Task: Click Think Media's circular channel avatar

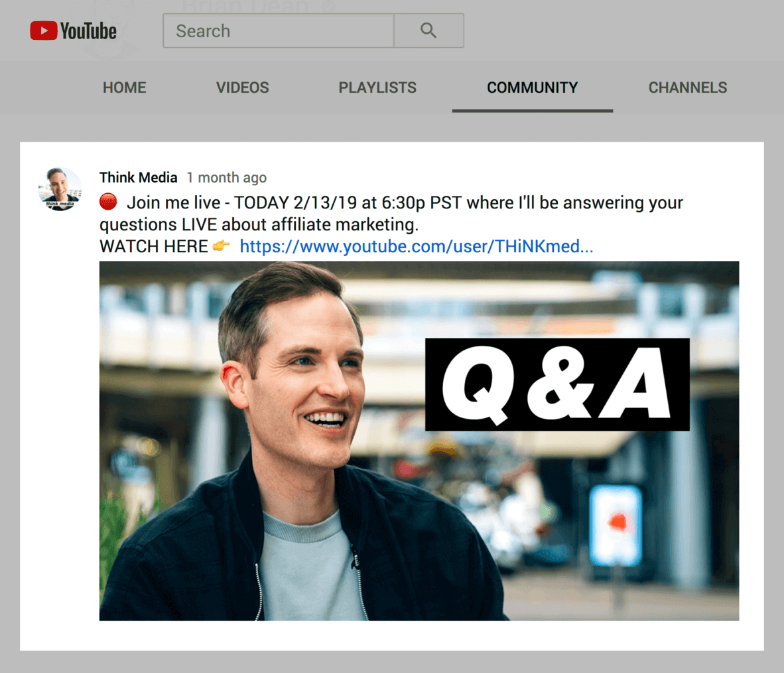Action: coord(60,189)
